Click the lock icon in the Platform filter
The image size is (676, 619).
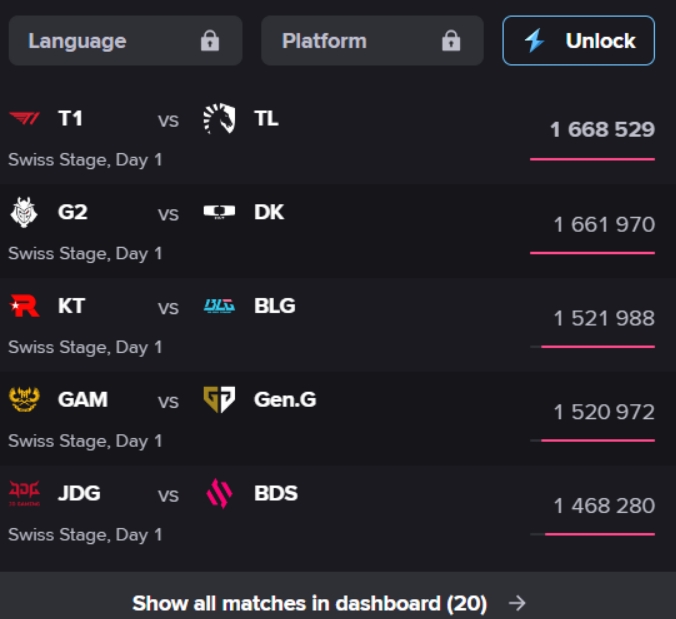click(451, 41)
